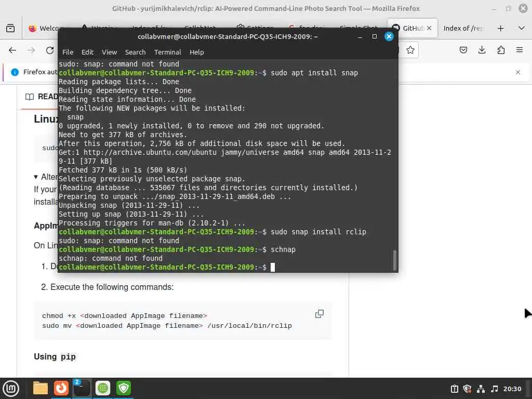
Task: Click the 'schnap: command not found' line
Action: pyautogui.click(x=110, y=259)
